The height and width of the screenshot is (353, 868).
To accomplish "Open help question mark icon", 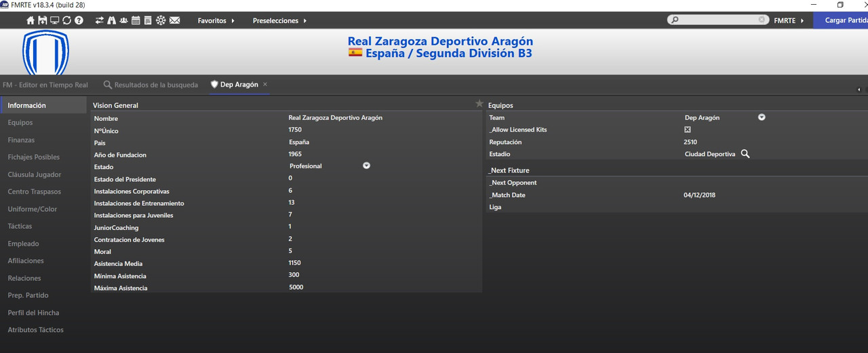I will [79, 20].
